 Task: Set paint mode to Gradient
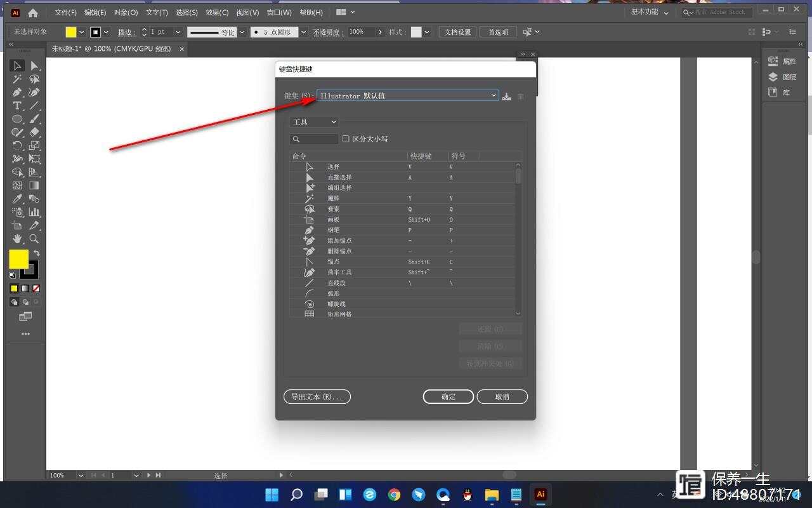click(x=25, y=288)
